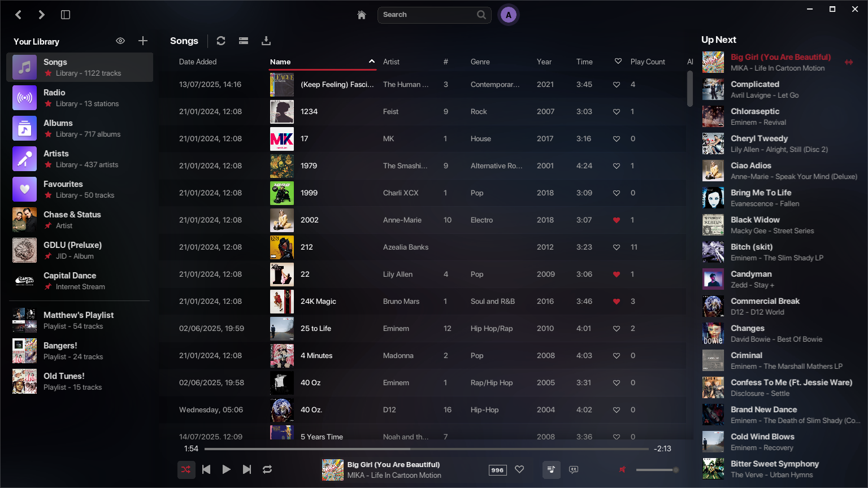Click artist name Azealia Banks

406,247
